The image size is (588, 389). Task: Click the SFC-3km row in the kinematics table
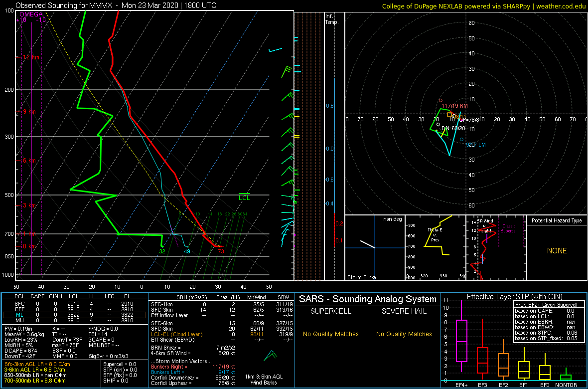220,309
